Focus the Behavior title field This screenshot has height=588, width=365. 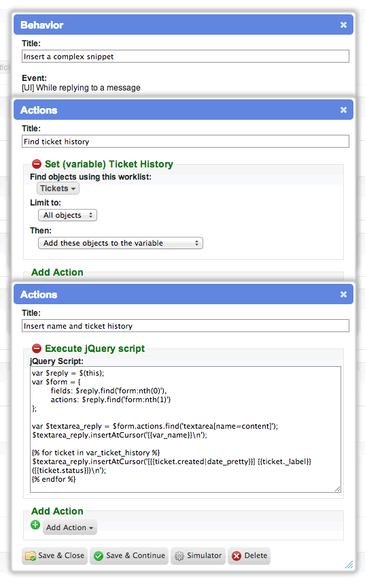pyautogui.click(x=186, y=56)
